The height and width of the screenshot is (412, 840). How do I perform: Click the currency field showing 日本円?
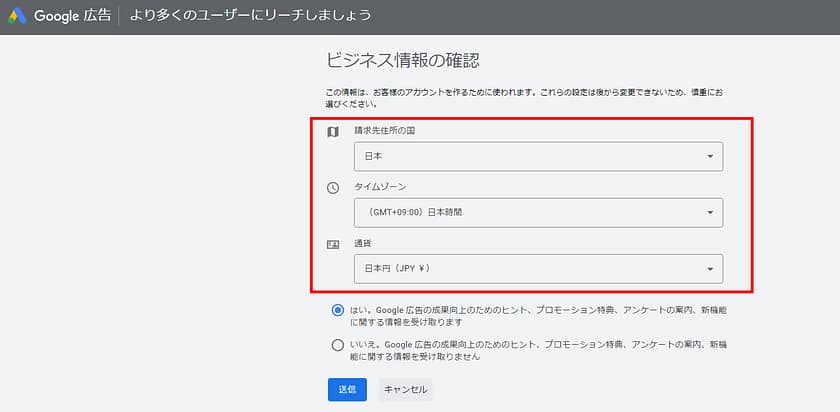pos(520,269)
